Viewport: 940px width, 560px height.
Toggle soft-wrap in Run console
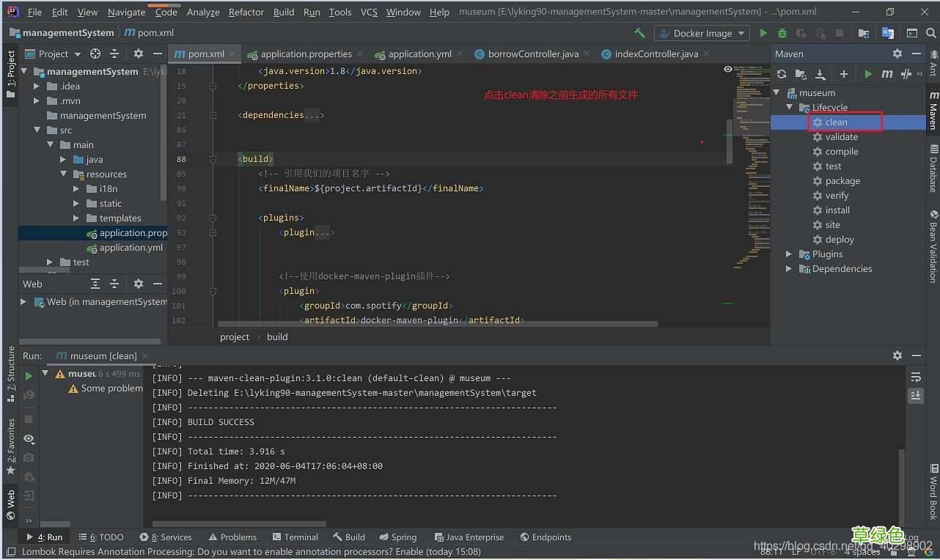(x=916, y=377)
